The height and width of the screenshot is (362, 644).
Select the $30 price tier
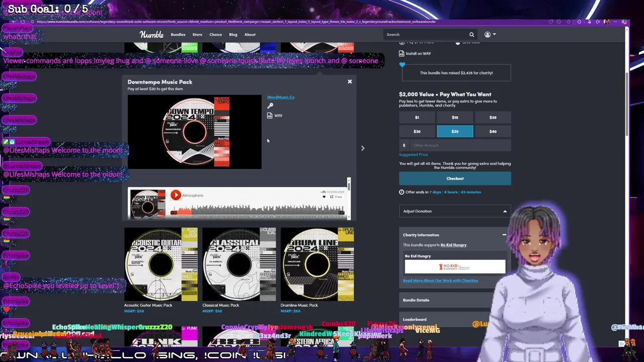tap(417, 131)
